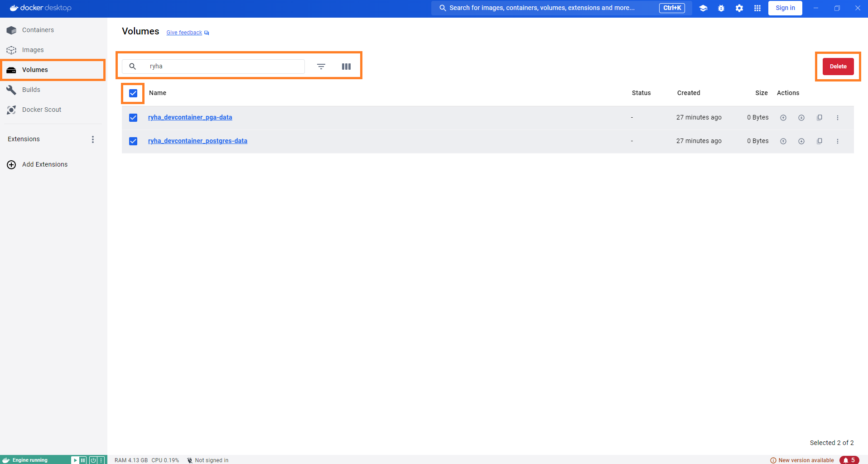This screenshot has height=464, width=868.
Task: Click the Extensions section label
Action: coord(24,139)
